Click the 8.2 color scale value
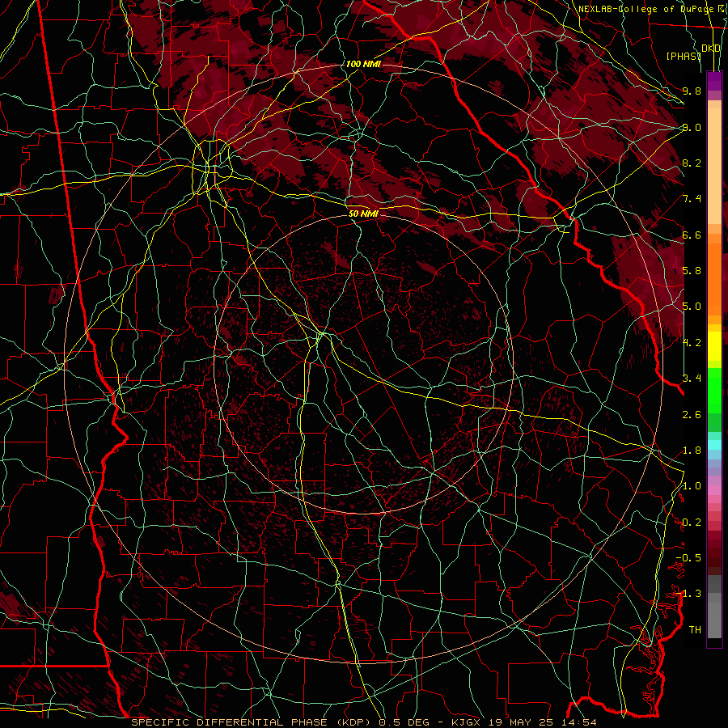This screenshot has width=728, height=728. point(692,163)
